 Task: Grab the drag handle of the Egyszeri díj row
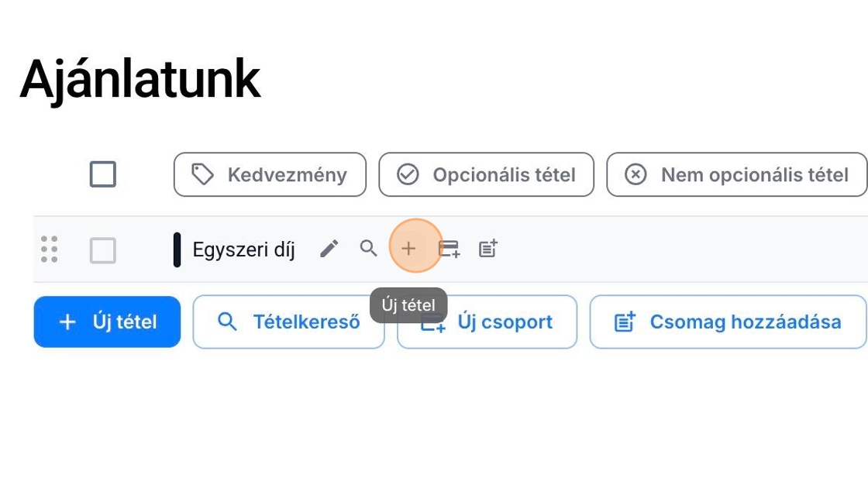49,249
